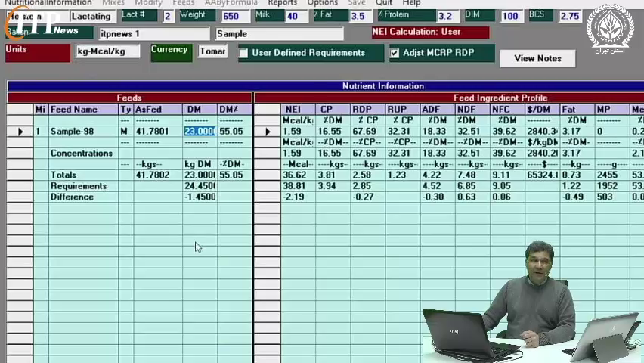Click the NFC column header
This screenshot has width=644, height=363.
tap(507, 110)
